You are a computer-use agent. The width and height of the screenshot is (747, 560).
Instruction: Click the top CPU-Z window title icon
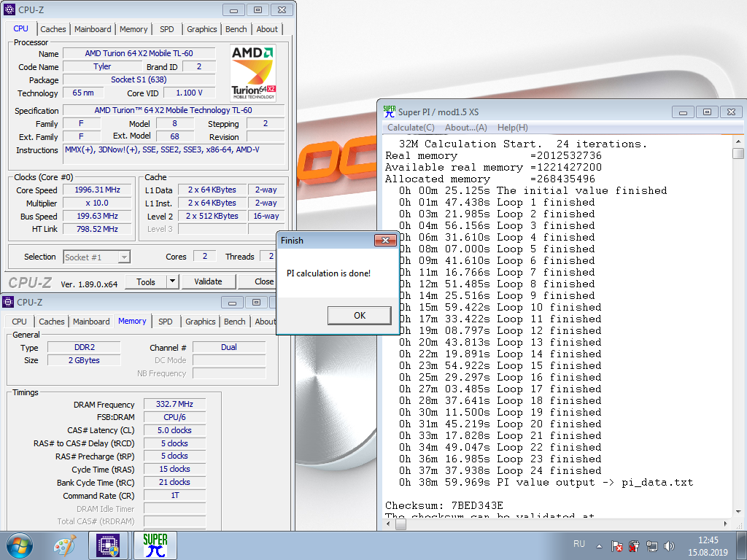click(x=9, y=9)
